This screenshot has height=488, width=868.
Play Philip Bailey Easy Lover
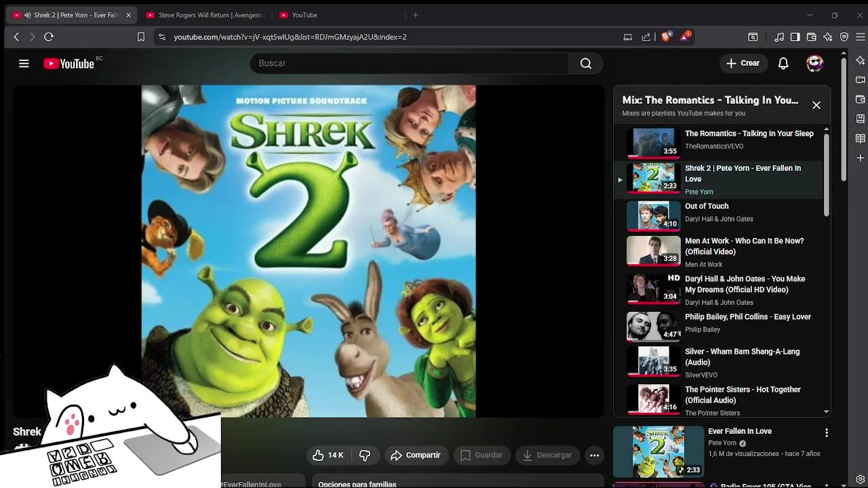719,326
